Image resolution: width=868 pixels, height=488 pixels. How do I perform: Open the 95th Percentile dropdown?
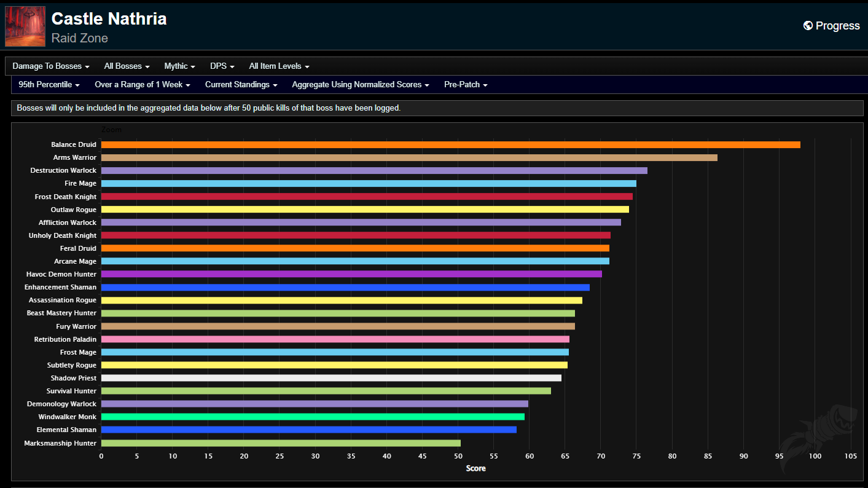point(49,84)
